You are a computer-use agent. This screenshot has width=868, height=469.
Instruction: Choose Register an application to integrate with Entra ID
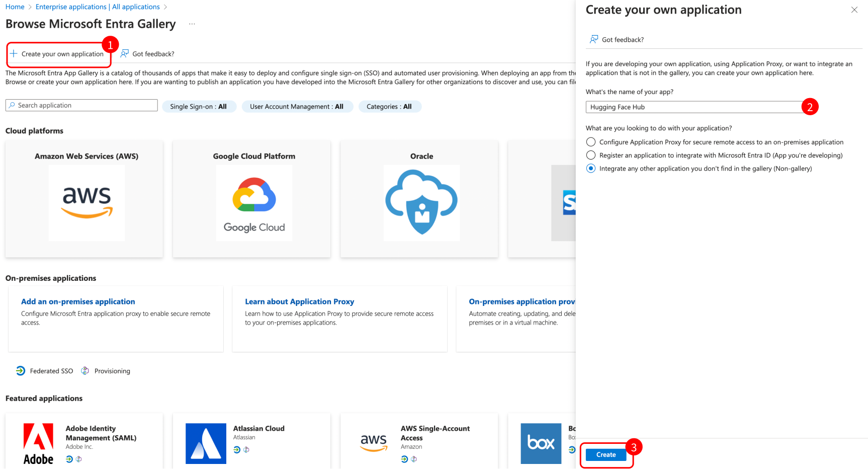591,155
